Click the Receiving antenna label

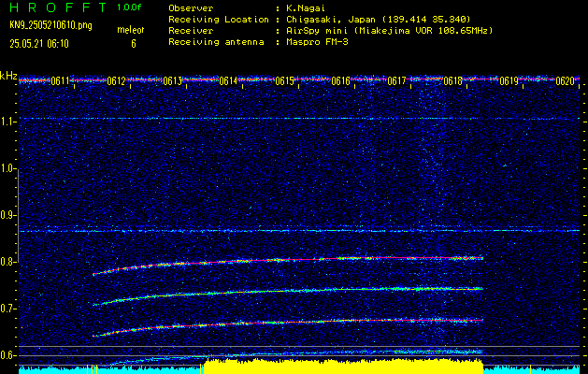coord(216,42)
